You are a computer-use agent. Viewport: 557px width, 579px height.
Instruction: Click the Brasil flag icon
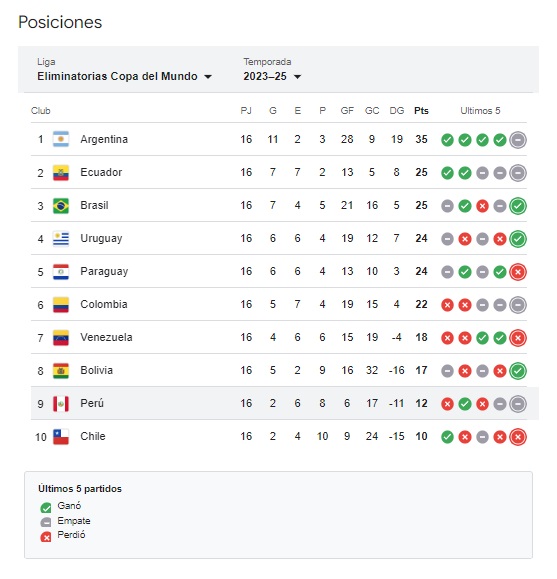coord(61,206)
